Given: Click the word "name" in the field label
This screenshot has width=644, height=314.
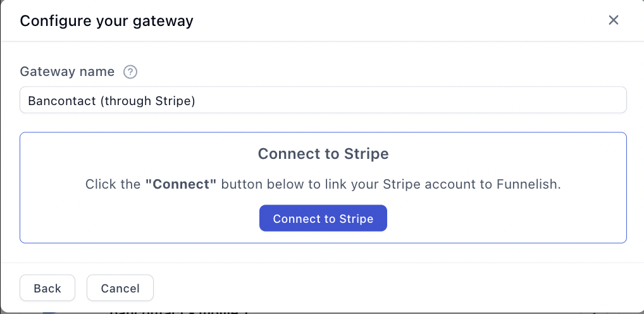Looking at the screenshot, I should click(x=97, y=72).
